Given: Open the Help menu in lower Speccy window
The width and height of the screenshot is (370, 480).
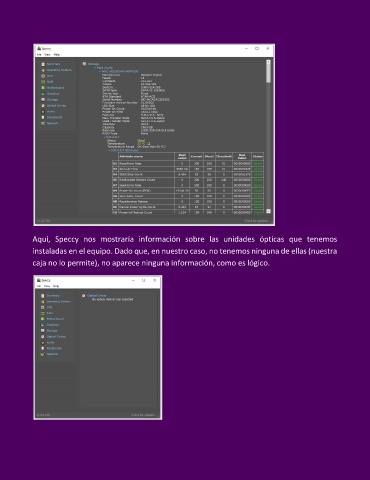Looking at the screenshot, I should 56,286.
